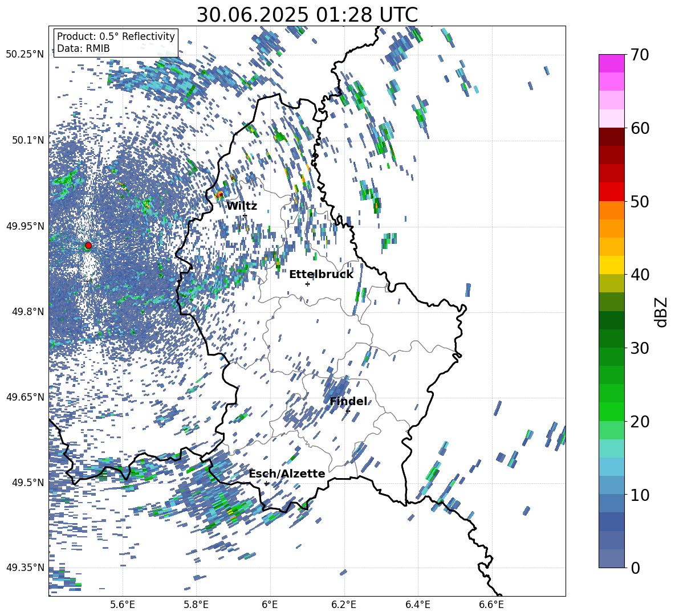This screenshot has width=675, height=616.
Task: Click the 6.4°E longitude label
Action: pyautogui.click(x=417, y=605)
